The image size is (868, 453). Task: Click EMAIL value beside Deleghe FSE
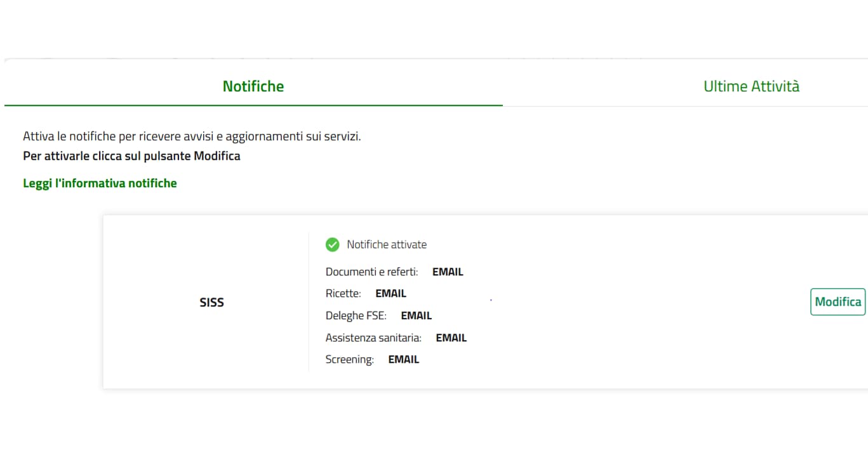[416, 316]
